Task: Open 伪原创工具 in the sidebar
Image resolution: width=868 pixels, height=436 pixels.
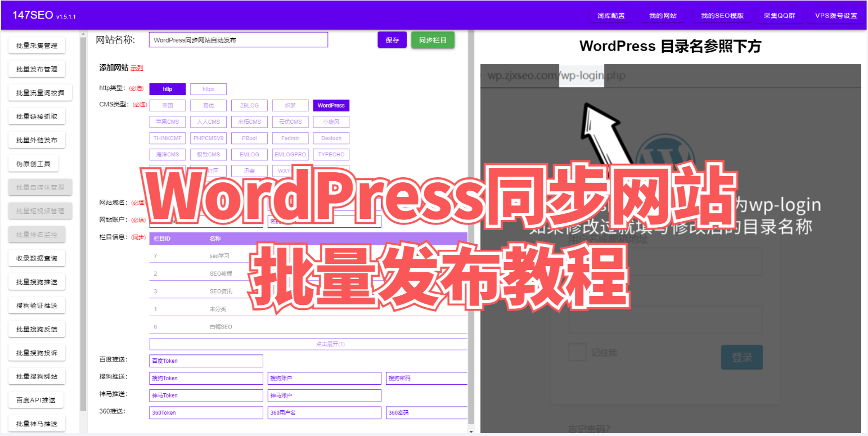Action: pos(33,164)
